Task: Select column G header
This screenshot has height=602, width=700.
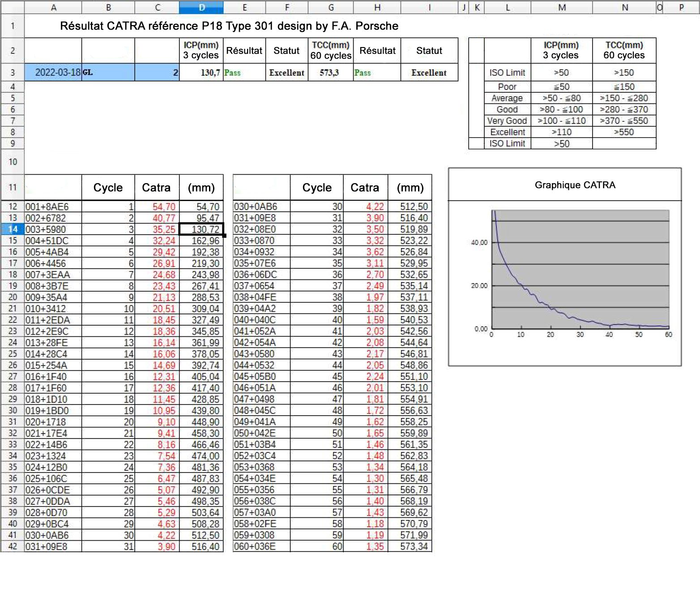Action: pyautogui.click(x=331, y=7)
